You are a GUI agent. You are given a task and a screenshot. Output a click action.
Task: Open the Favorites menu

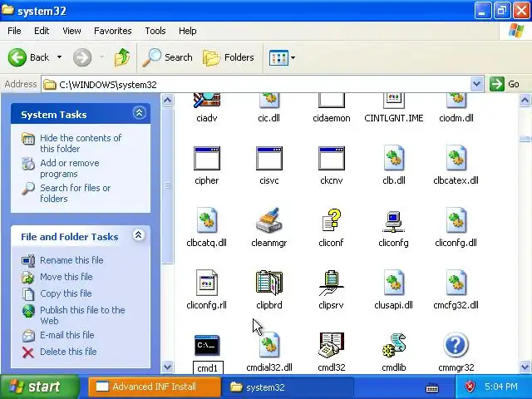pyautogui.click(x=113, y=31)
